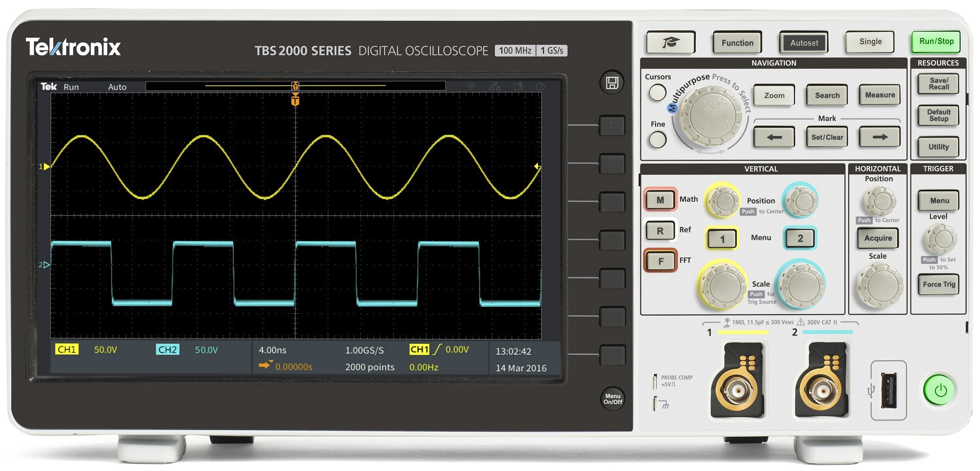
Task: Click the Probe Comp terminal
Action: click(x=655, y=381)
